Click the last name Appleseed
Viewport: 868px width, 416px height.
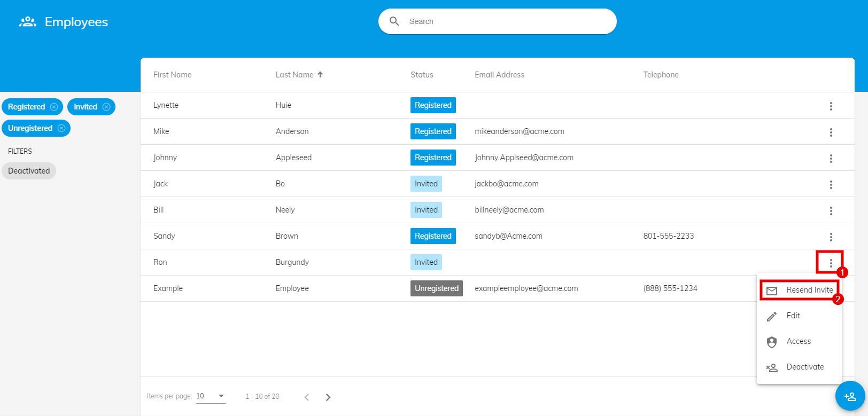point(293,158)
